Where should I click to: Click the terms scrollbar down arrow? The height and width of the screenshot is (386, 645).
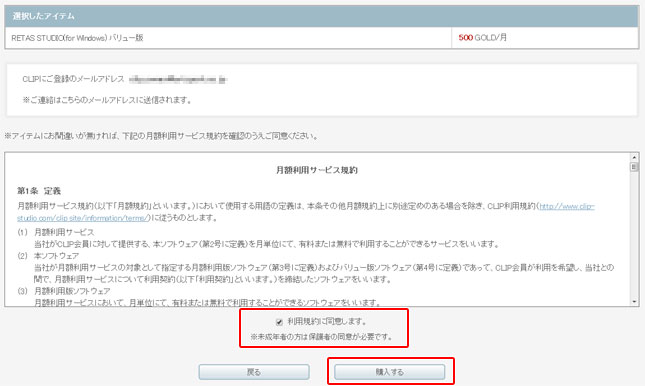[634, 302]
